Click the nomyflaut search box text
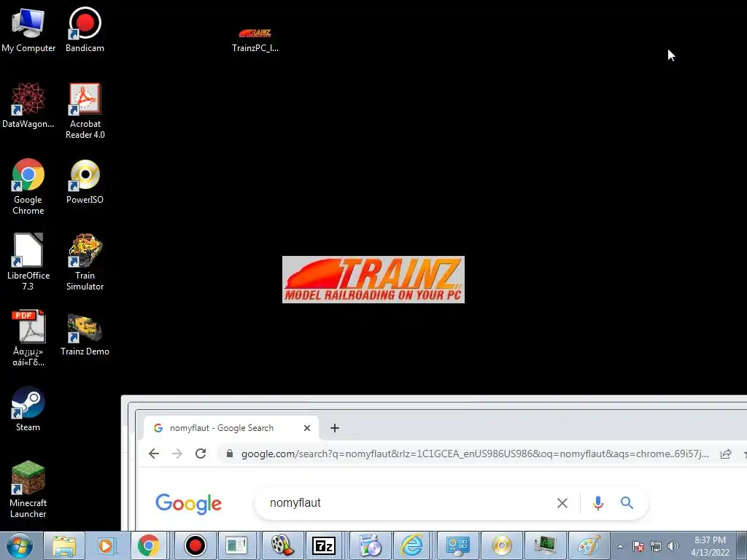The height and width of the screenshot is (560, 747). click(295, 503)
